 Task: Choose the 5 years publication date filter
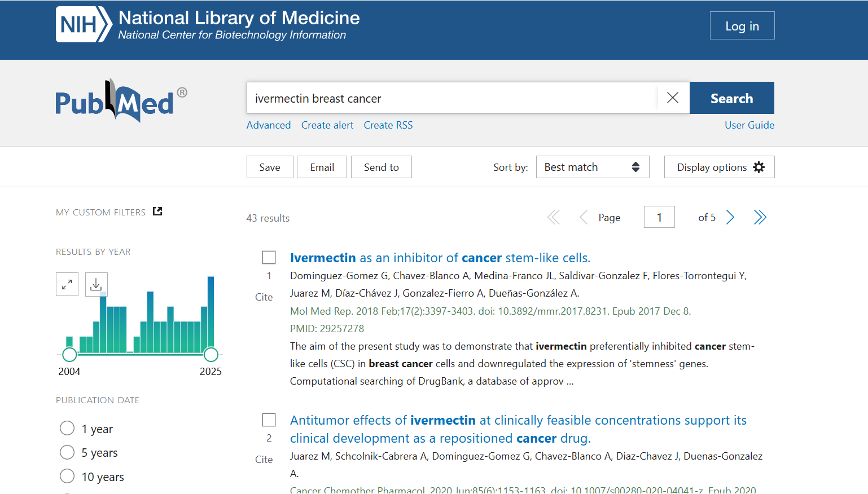click(x=67, y=452)
